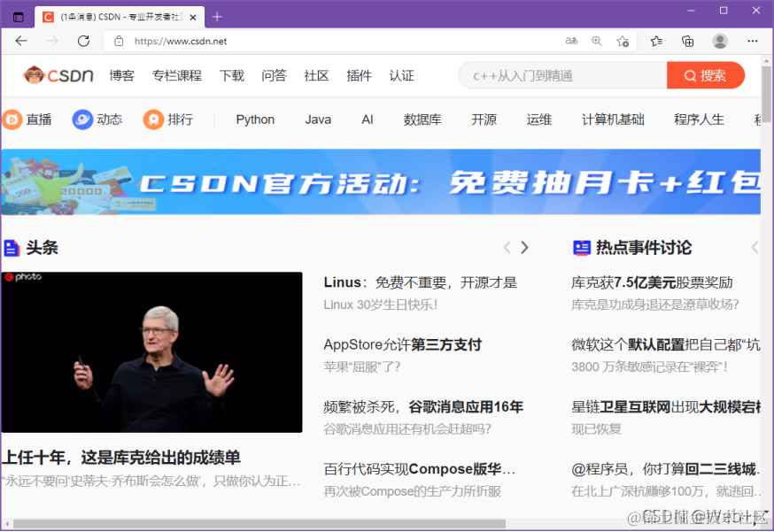
Task: Open the 认证 menu item
Action: point(401,75)
